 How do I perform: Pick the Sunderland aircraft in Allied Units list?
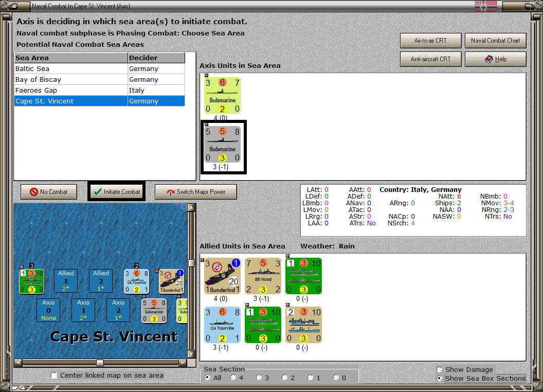[222, 276]
